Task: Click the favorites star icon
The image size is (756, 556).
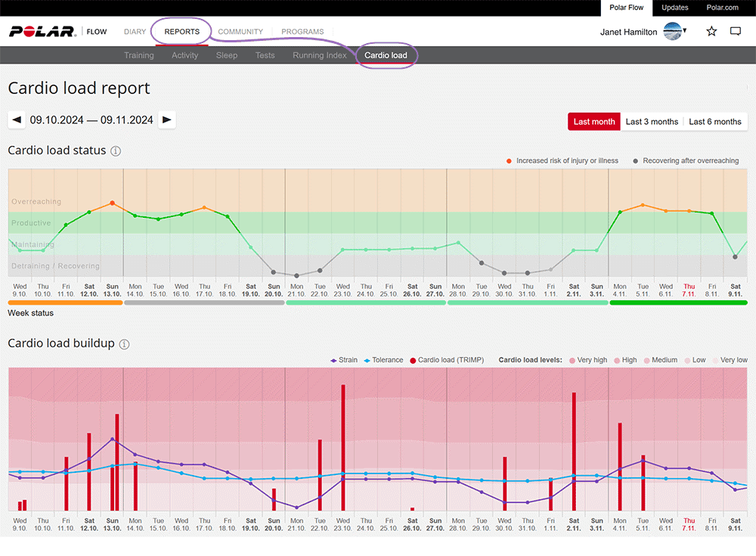Action: (711, 32)
